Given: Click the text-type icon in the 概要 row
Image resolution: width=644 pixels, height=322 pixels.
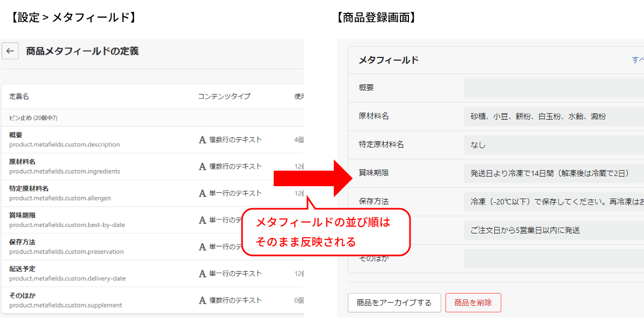Looking at the screenshot, I should (x=202, y=140).
